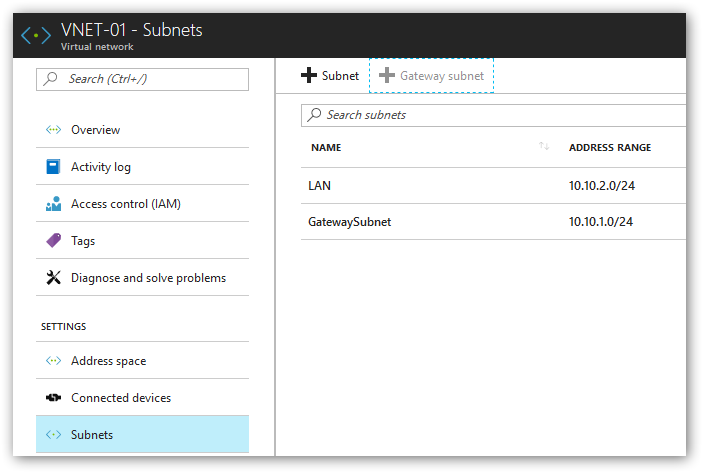Viewport: 703px width, 473px height.
Task: Sort subnets using the NAME column arrows
Action: (x=544, y=146)
